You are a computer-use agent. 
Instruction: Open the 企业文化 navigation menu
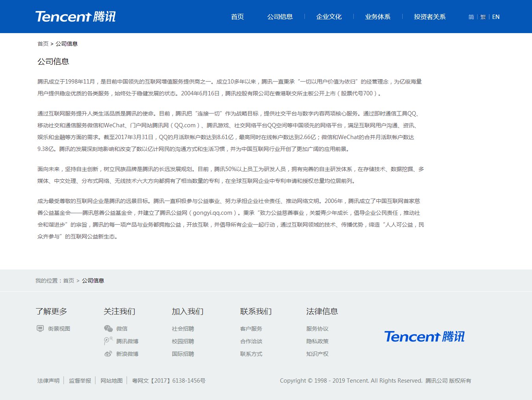[x=329, y=17]
